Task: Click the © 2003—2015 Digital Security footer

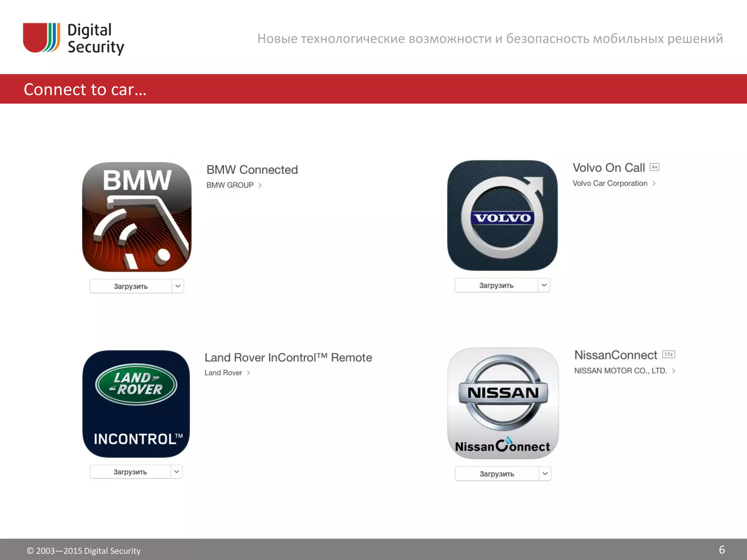Action: [84, 551]
